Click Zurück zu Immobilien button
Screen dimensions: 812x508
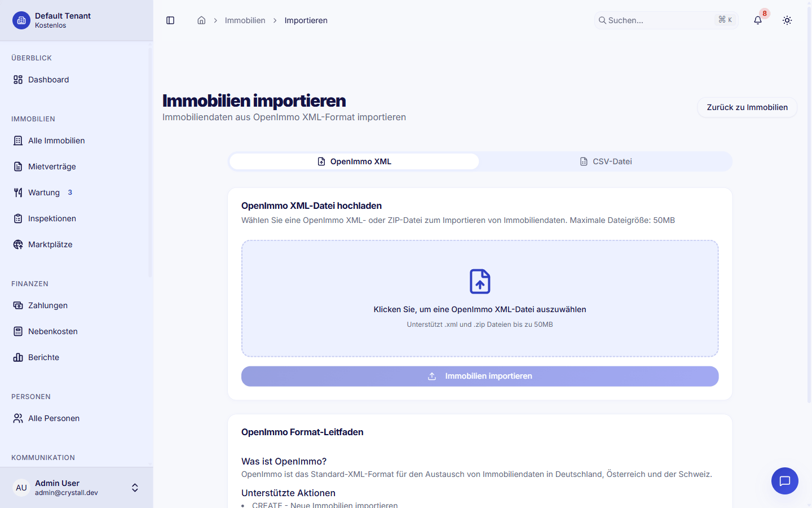point(747,107)
